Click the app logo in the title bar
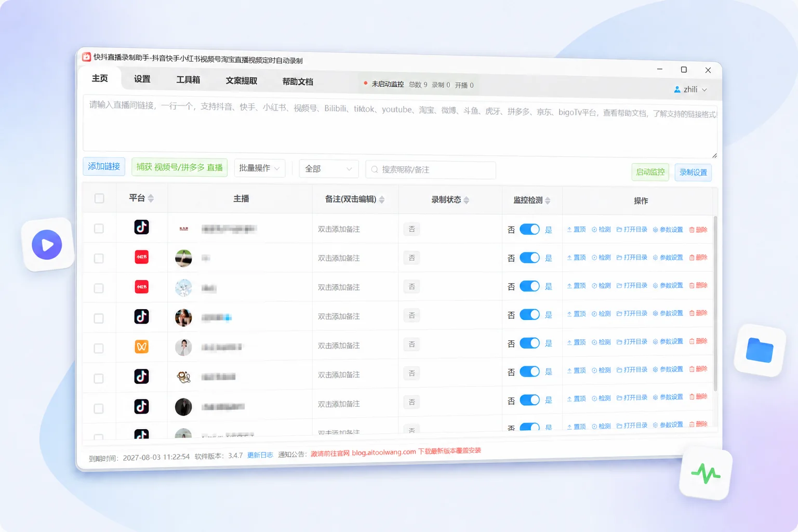Screen dimensions: 798x532 (x=86, y=57)
